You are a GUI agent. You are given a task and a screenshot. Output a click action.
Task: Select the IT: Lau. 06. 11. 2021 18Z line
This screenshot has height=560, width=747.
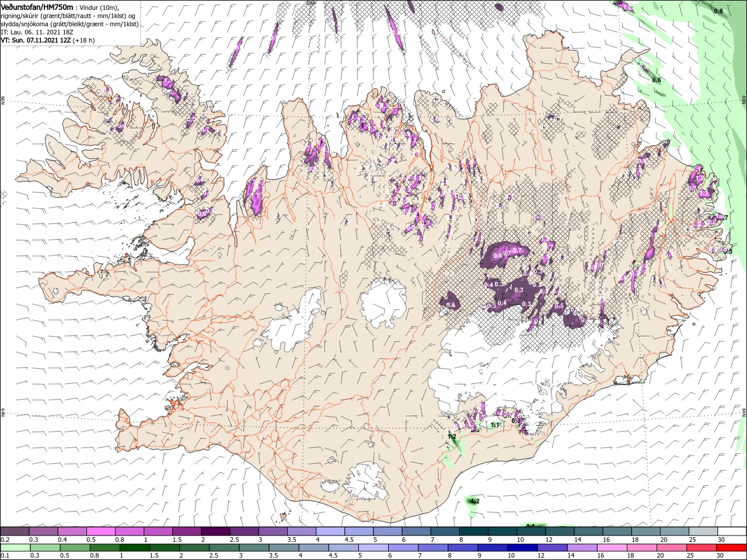[37, 32]
